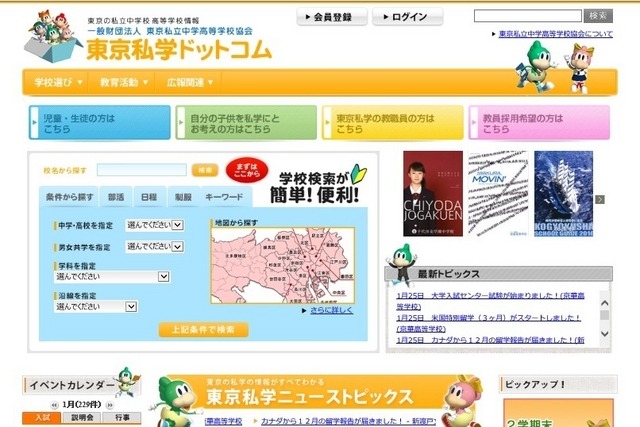640x427 pixels.
Task: Select the 条件から探す tab
Action: [70, 197]
